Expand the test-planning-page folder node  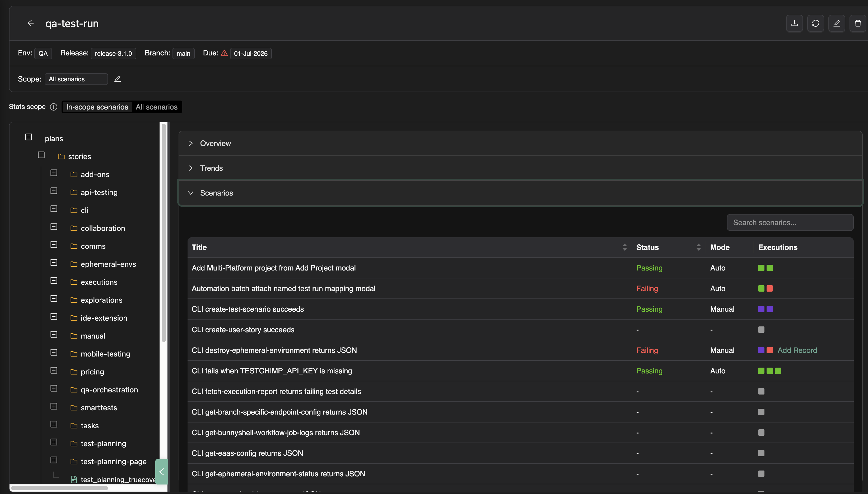pos(54,460)
